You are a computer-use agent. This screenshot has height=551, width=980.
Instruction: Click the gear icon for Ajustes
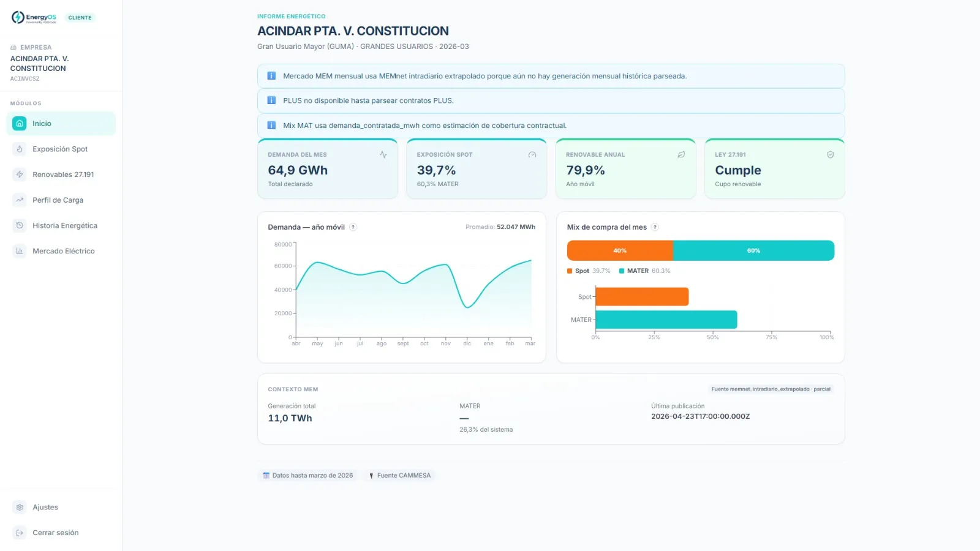point(20,507)
